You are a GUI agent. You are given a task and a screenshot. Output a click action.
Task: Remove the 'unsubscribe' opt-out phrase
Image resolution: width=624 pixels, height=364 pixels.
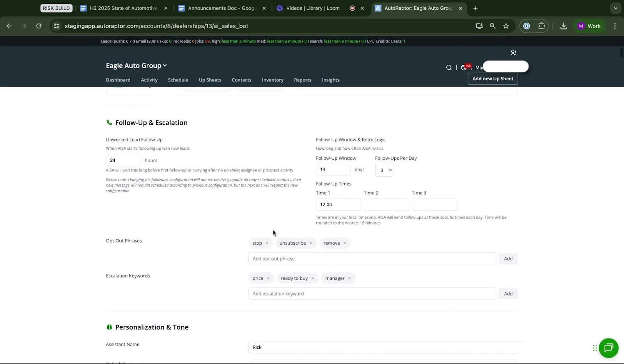[x=311, y=243]
